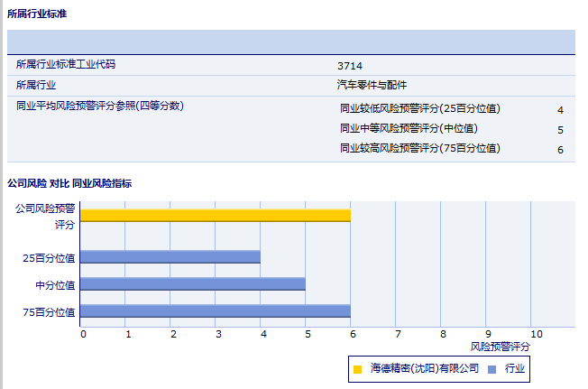The image size is (588, 389).
Task: Click the 公司风险预警评分 y-axis label
Action: (x=45, y=216)
